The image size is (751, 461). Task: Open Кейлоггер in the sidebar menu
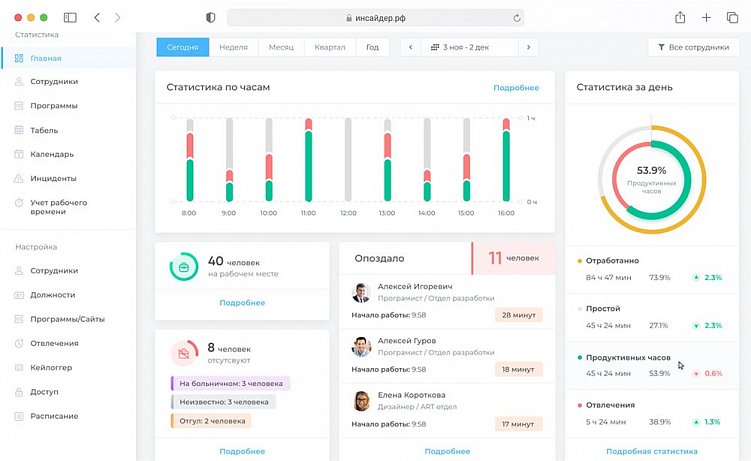pos(68,368)
